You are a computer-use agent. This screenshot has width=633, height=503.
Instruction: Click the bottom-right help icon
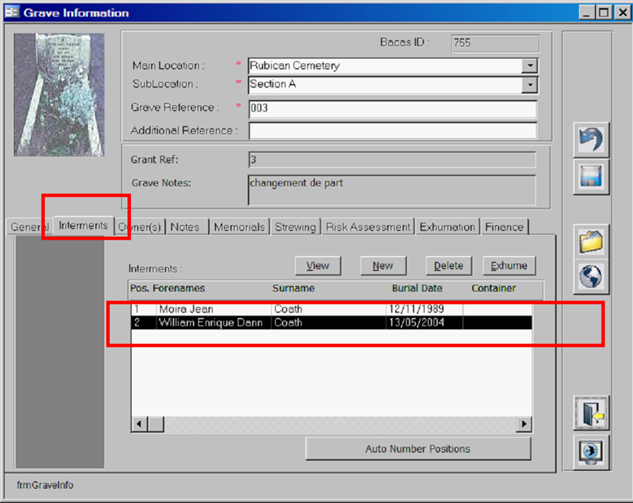point(590,450)
